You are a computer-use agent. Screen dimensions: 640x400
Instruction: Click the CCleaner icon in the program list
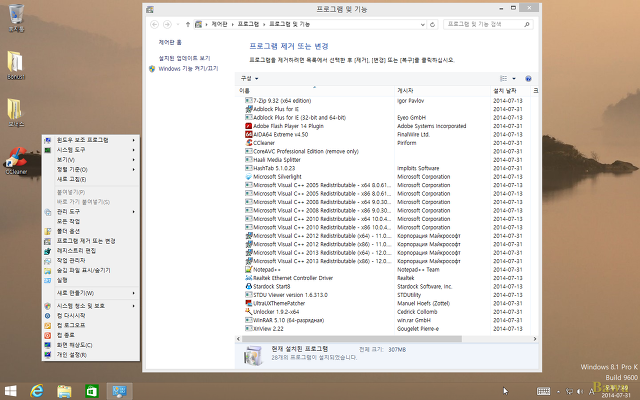click(249, 143)
